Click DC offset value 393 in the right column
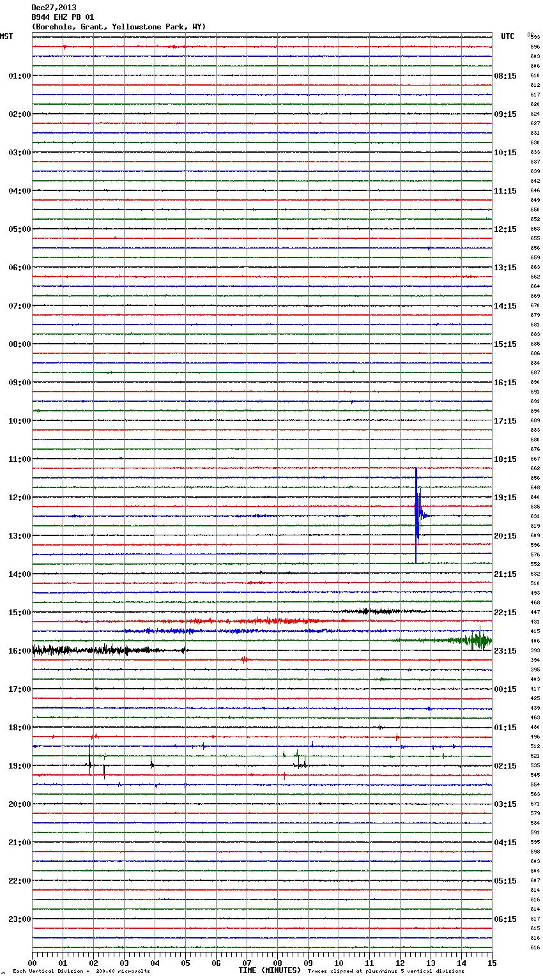Image resolution: width=543 pixels, height=980 pixels. pos(535,650)
